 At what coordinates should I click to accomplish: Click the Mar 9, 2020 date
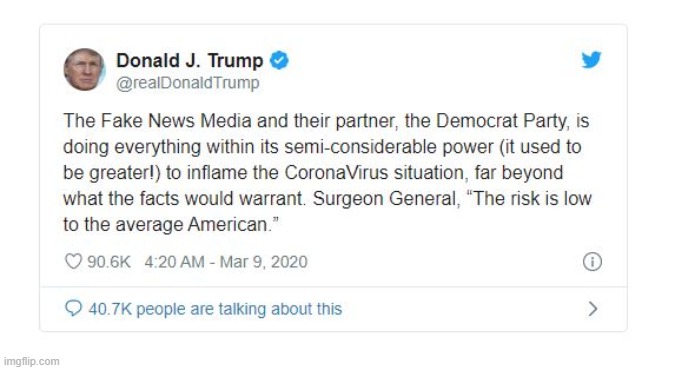pos(263,262)
